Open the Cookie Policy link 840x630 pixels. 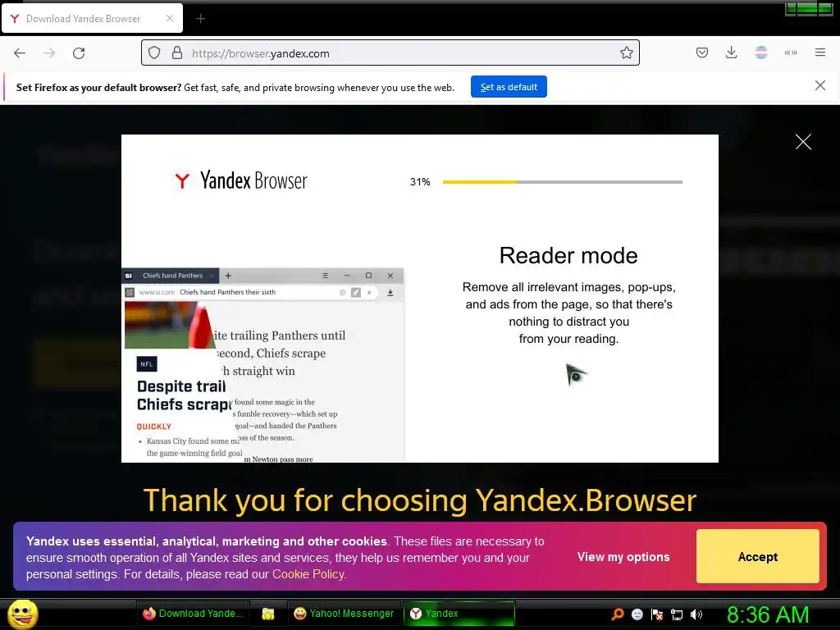tap(309, 574)
